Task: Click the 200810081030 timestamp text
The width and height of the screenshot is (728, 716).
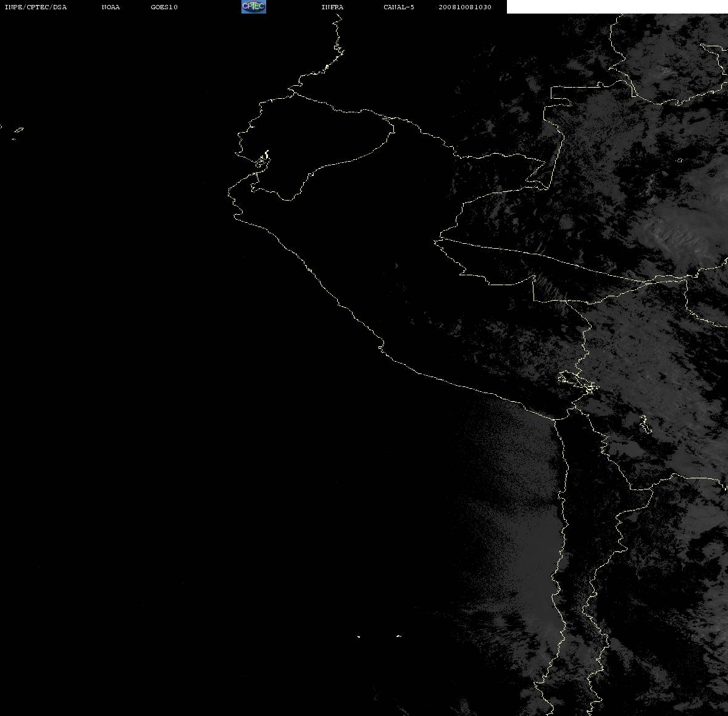Action: point(465,7)
